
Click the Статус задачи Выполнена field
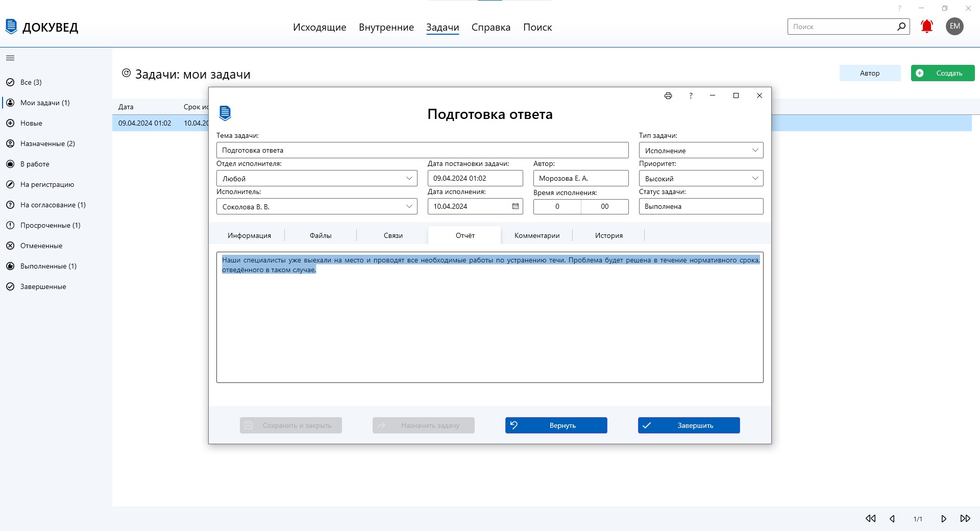click(701, 206)
